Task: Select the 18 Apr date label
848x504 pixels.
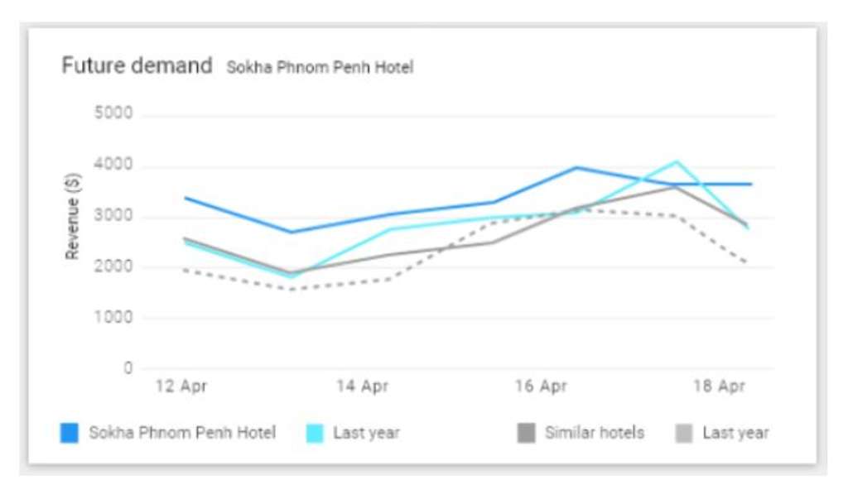Action: pyautogui.click(x=719, y=386)
